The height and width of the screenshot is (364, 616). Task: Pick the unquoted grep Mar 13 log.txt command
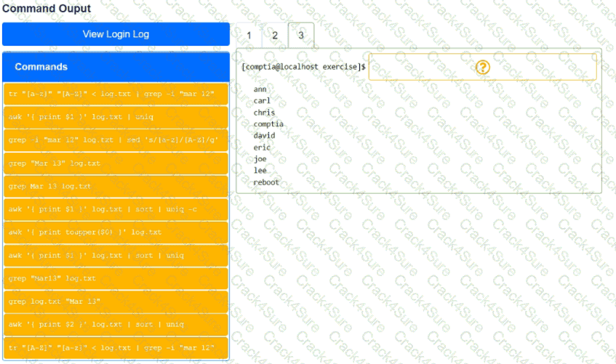point(116,186)
